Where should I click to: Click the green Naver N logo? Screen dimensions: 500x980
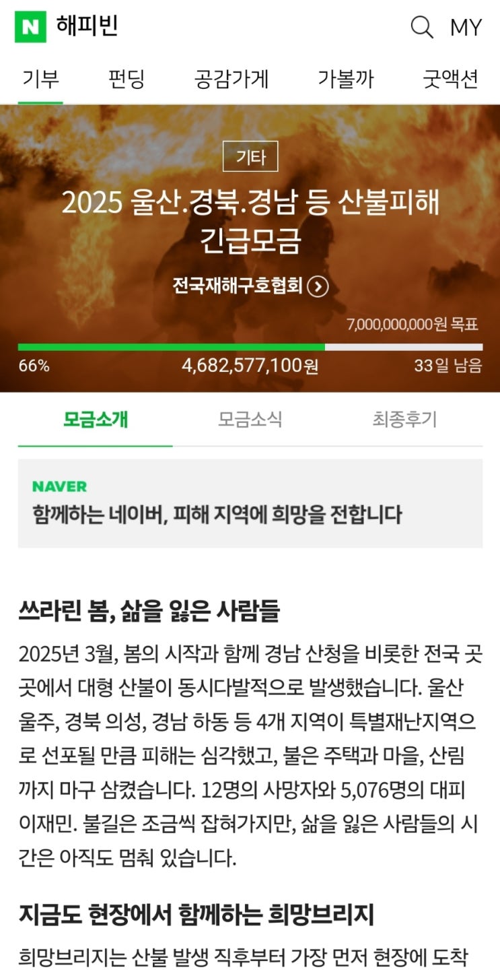pyautogui.click(x=31, y=27)
